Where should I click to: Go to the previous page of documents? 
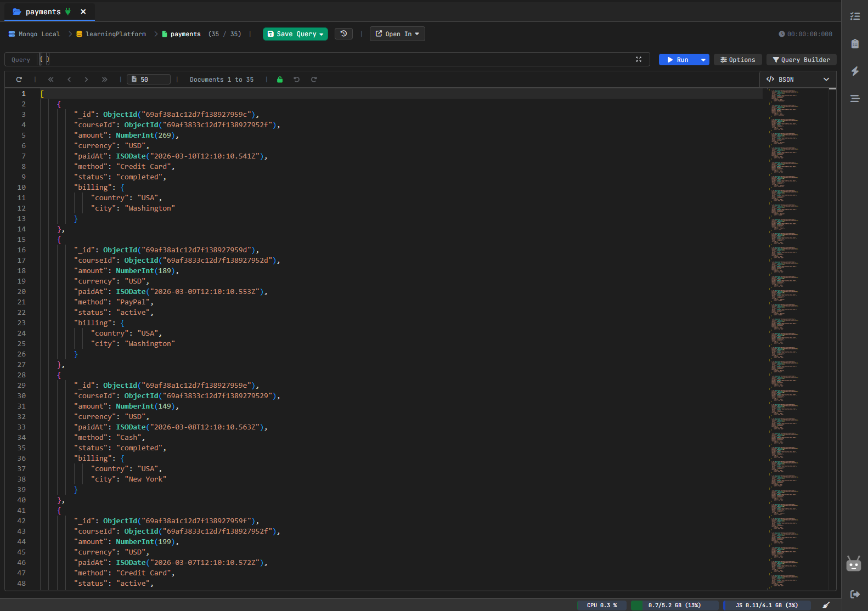pos(69,80)
